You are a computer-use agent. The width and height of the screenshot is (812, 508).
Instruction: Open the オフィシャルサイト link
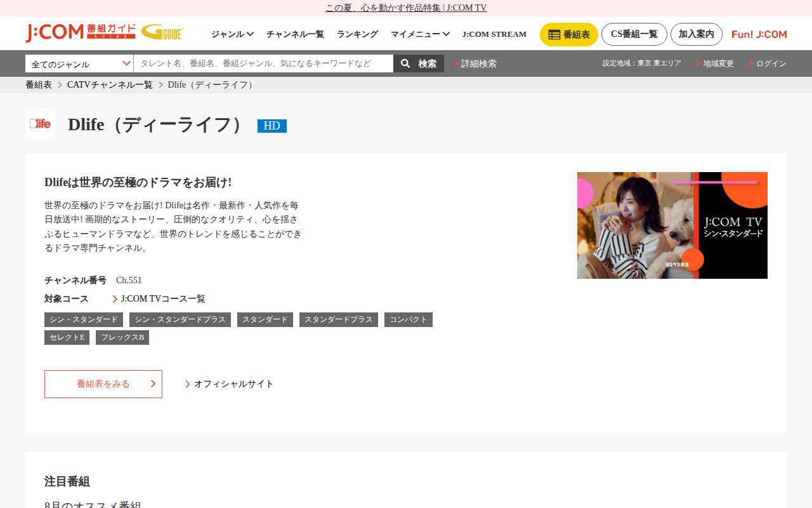[230, 384]
